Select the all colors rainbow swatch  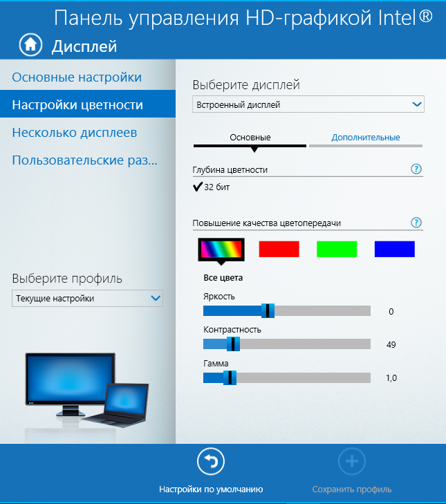(221, 249)
